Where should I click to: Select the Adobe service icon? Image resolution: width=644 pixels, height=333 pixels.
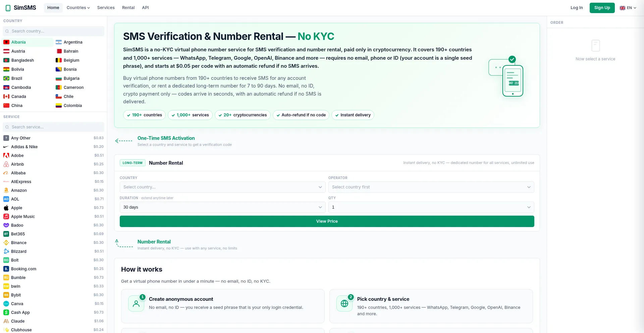tap(6, 156)
